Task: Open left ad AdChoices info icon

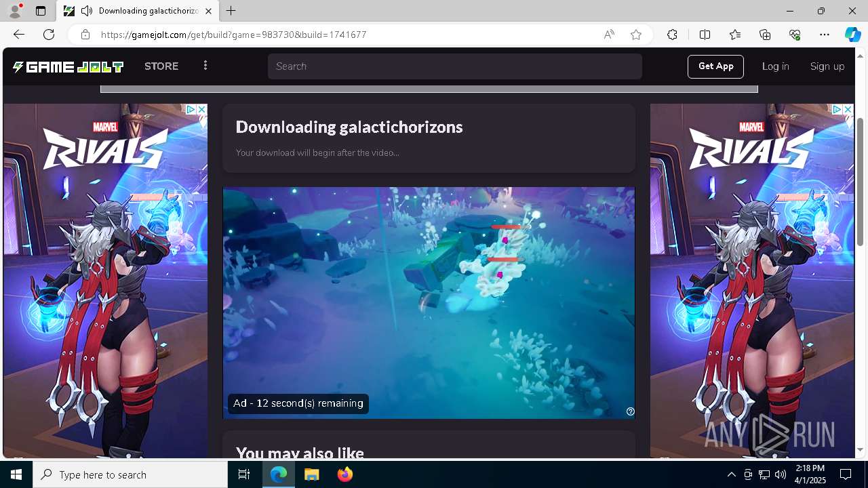Action: pos(191,109)
